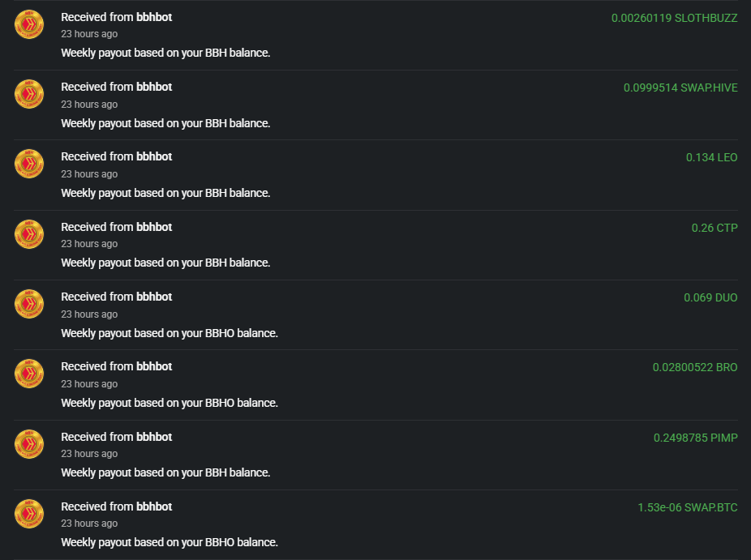This screenshot has width=751, height=560.
Task: Click the token icon beside the LEO payout
Action: [x=29, y=164]
